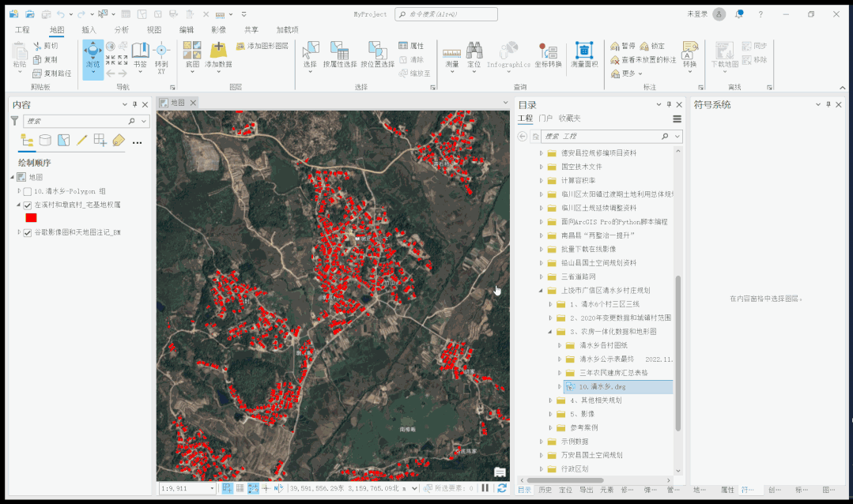Click the 属性 attributes button
This screenshot has height=504, width=853.
tap(411, 47)
